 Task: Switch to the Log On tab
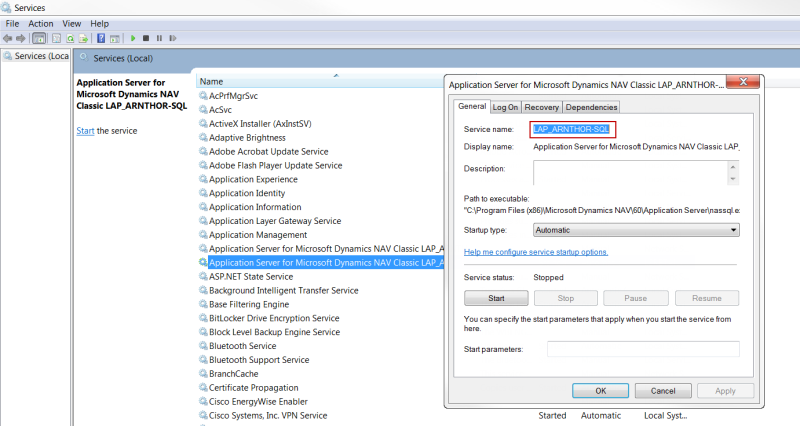point(505,107)
